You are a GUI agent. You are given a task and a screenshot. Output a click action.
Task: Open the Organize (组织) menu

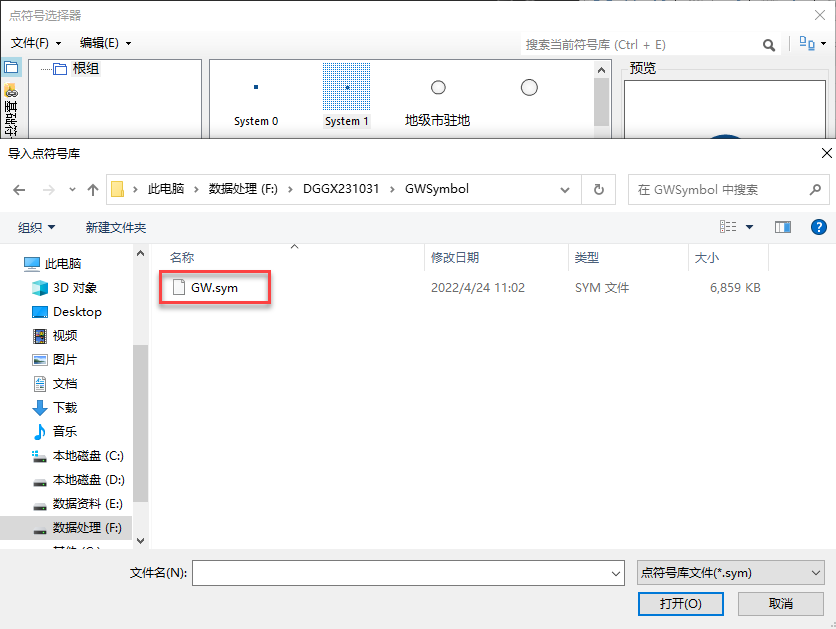37,228
